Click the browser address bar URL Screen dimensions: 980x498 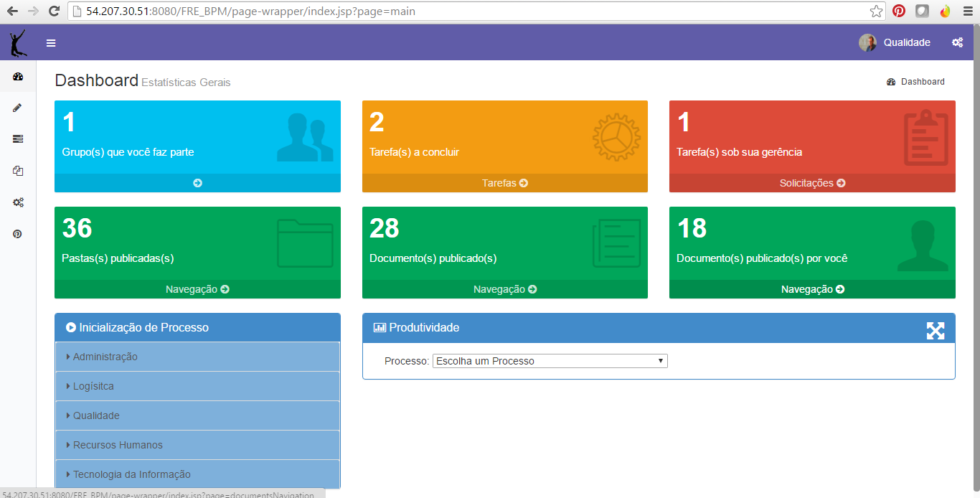point(250,11)
